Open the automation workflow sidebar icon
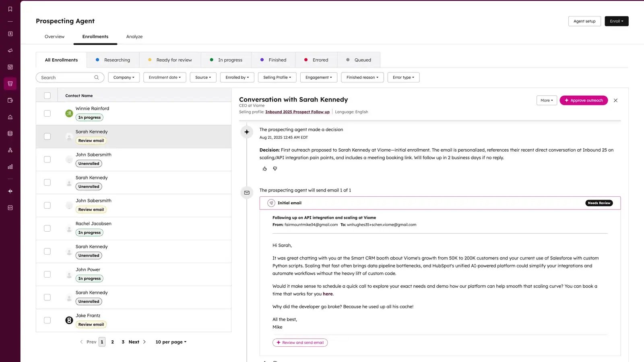This screenshot has height=362, width=644. point(10,150)
